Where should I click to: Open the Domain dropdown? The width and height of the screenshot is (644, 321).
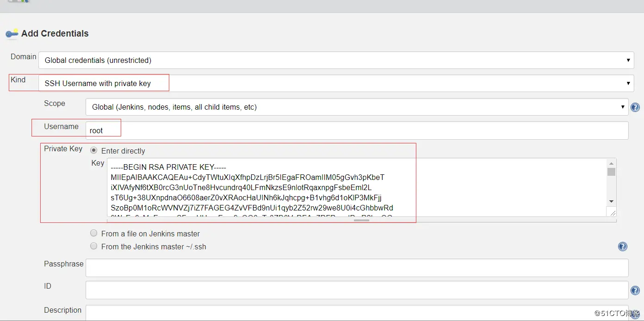[x=336, y=60]
